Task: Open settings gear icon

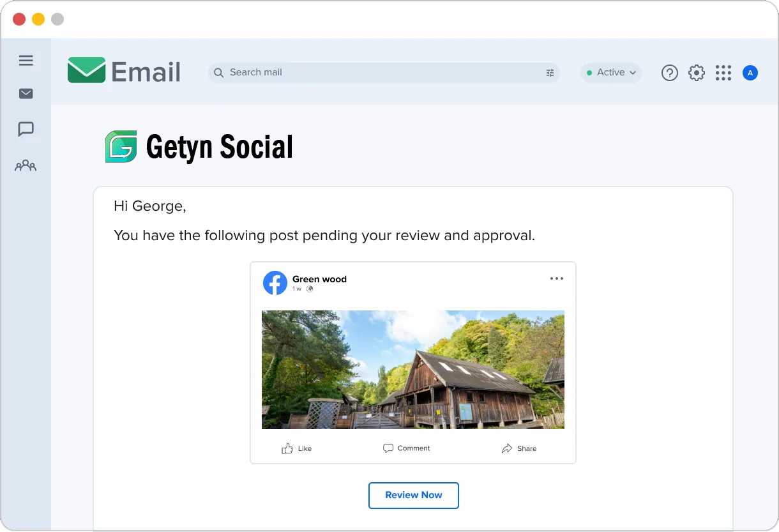Action: tap(697, 73)
